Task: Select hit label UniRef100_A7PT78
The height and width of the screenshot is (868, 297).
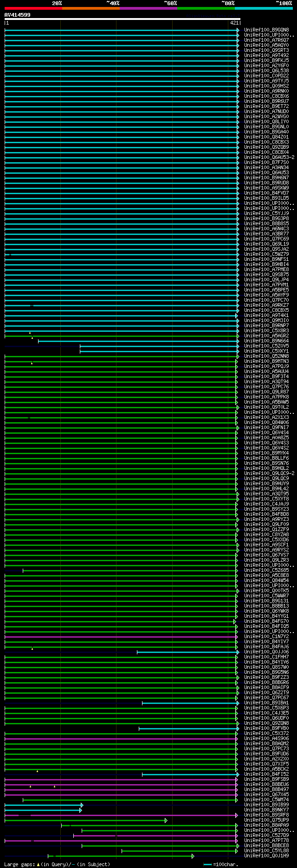Action: tap(266, 841)
